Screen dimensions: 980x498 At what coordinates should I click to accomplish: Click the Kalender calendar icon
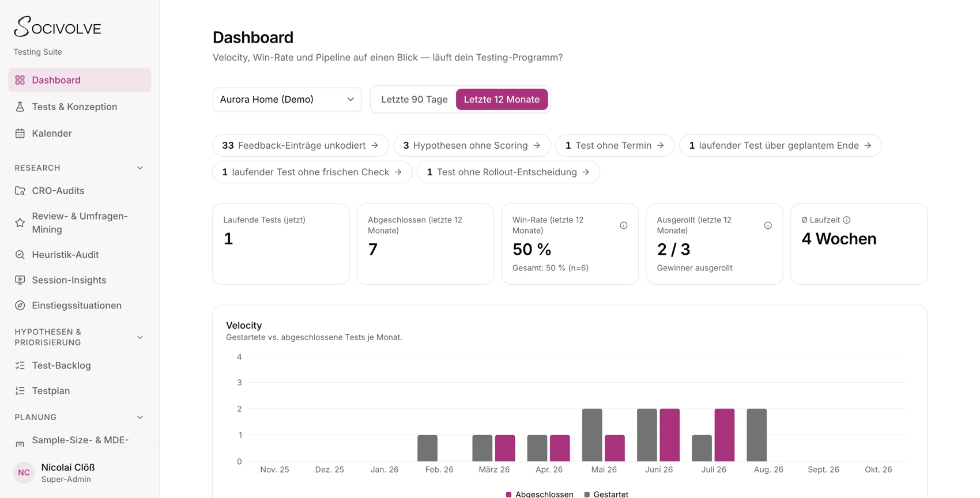click(20, 133)
